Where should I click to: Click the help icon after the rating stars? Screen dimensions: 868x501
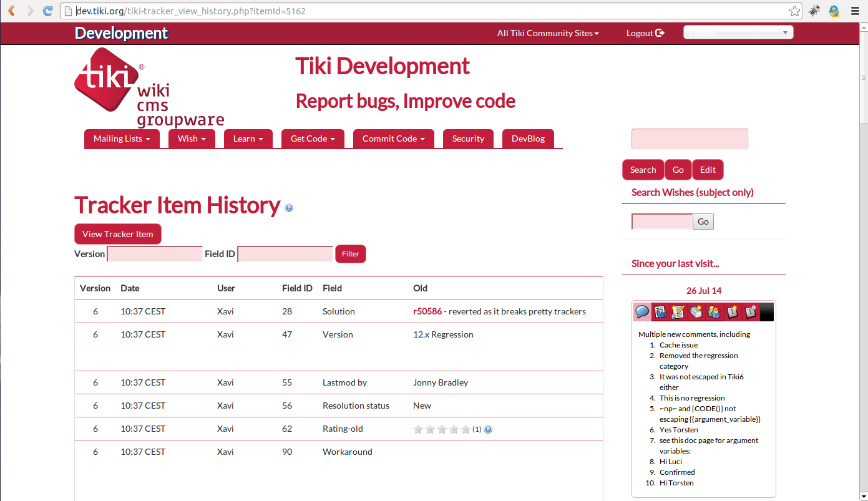(488, 429)
